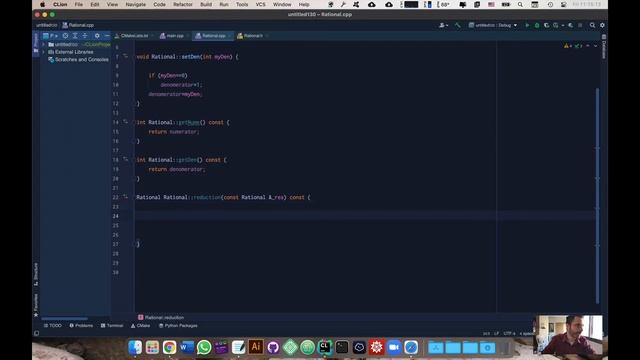Run with coverage icon
The width and height of the screenshot is (640, 360).
(x=547, y=25)
